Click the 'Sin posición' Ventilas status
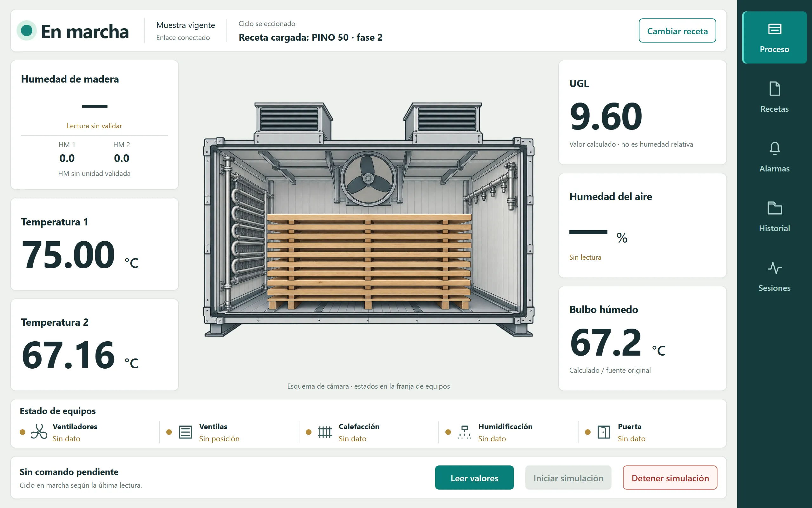Screen dimensions: 812x508 (x=219, y=439)
